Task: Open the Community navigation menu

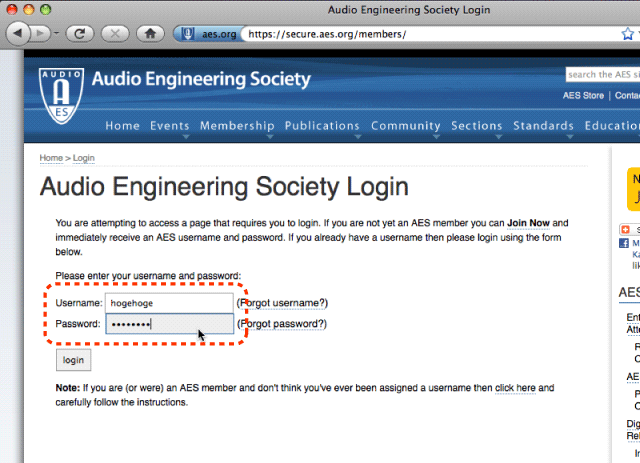Action: click(406, 126)
